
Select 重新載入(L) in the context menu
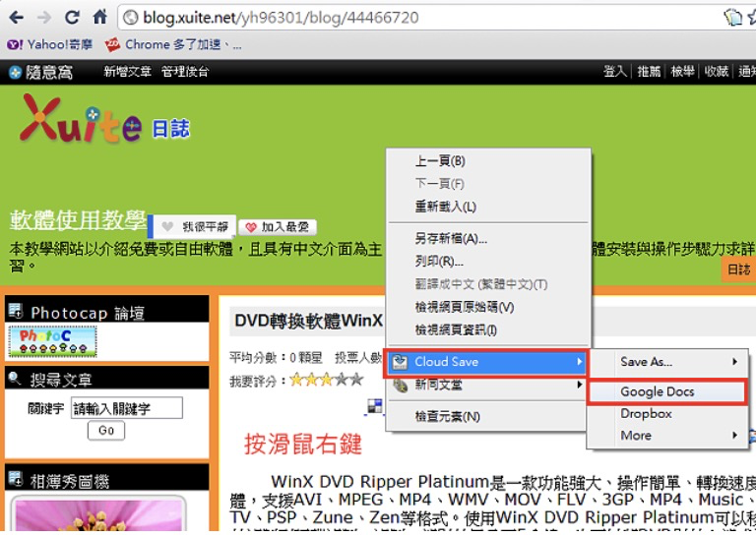point(488,207)
